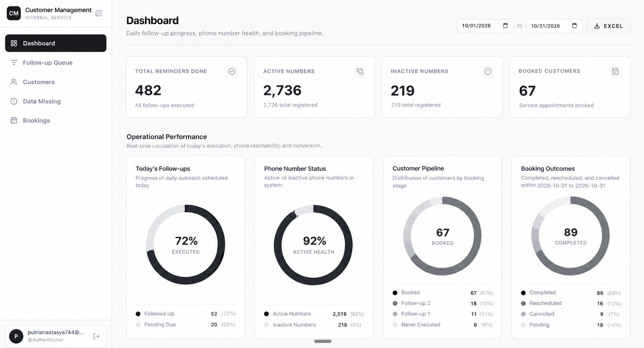Image resolution: width=644 pixels, height=348 pixels.
Task: Click the Today's Follow-ups 72% donut chart
Action: pyautogui.click(x=185, y=245)
